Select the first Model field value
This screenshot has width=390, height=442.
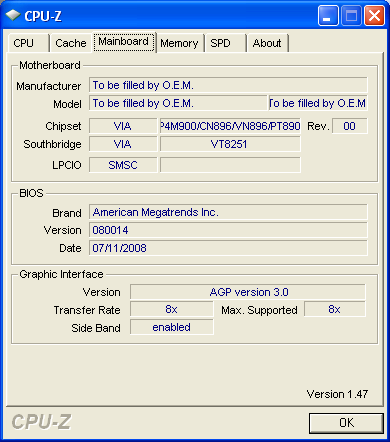pos(178,103)
